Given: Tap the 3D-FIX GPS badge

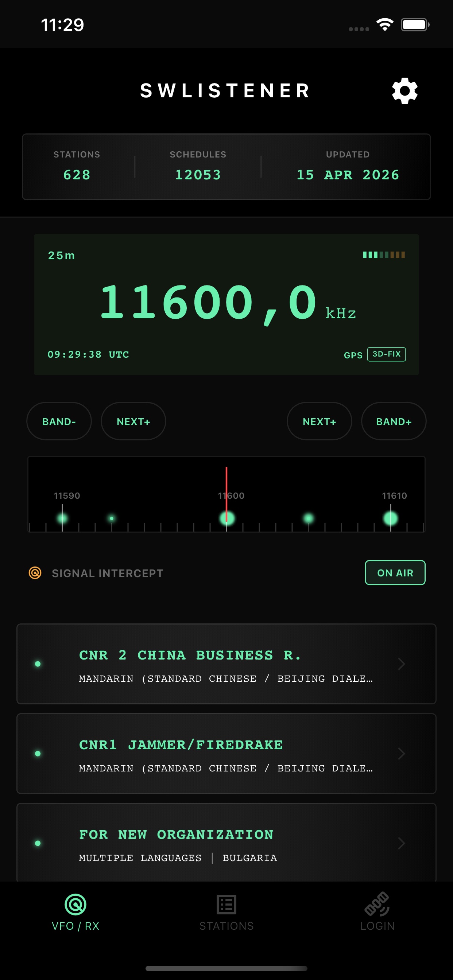Looking at the screenshot, I should [x=386, y=354].
